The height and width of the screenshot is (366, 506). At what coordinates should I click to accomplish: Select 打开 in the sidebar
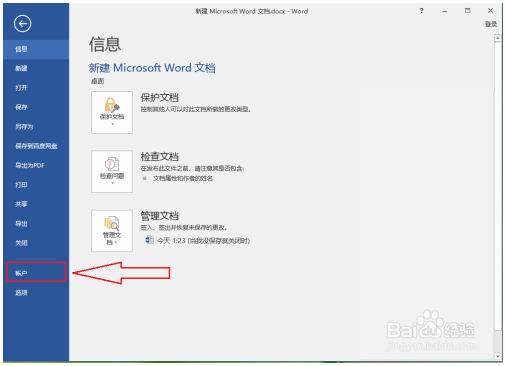coord(36,88)
